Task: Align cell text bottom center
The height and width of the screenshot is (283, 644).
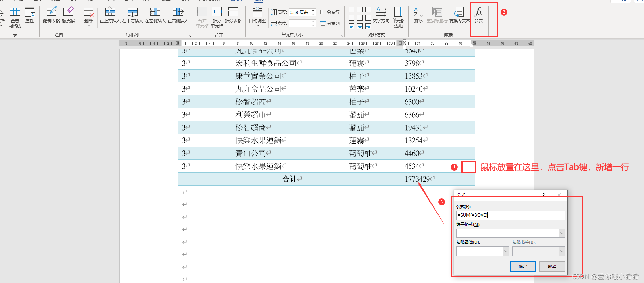Action: [360, 26]
